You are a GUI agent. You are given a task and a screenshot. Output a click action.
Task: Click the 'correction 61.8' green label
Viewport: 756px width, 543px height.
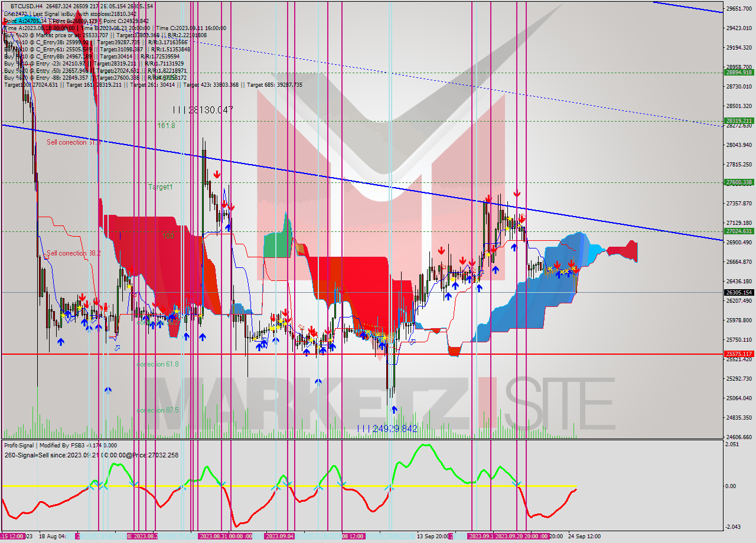158,364
